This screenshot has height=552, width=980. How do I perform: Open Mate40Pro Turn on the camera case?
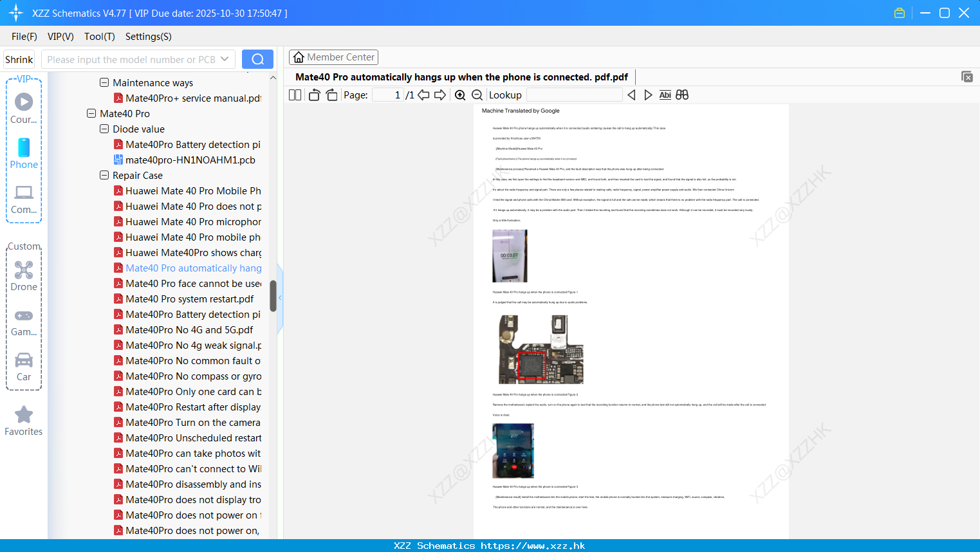[187, 422]
